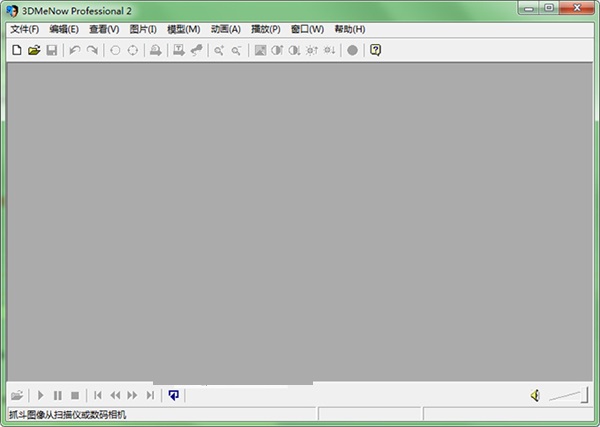Open a file with the folder icon
600x427 pixels.
pos(33,50)
